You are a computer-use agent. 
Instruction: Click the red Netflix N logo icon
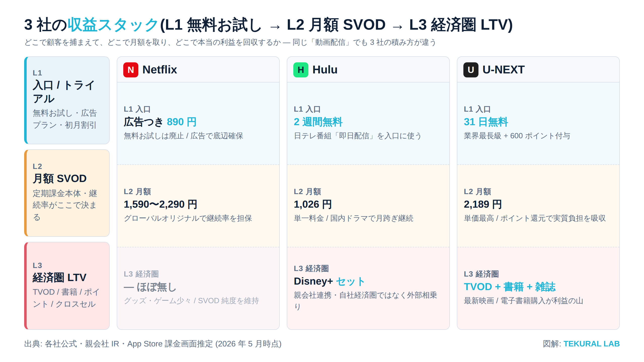pos(131,70)
